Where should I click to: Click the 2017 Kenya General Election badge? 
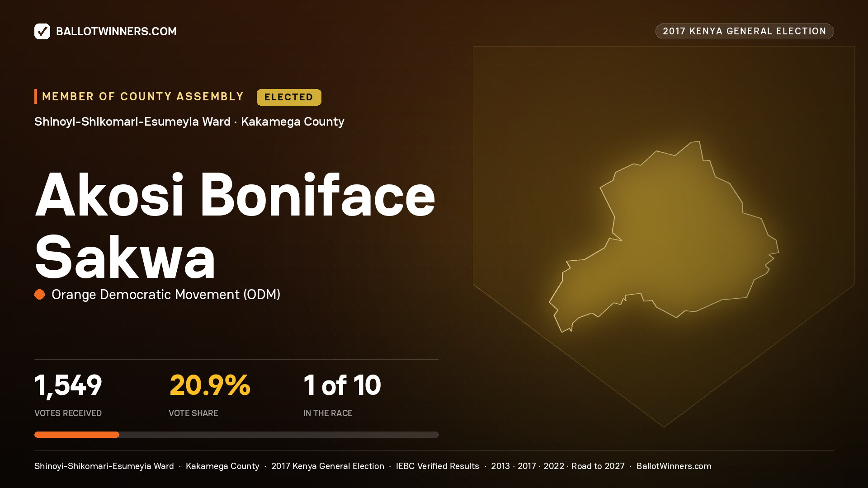tap(745, 31)
